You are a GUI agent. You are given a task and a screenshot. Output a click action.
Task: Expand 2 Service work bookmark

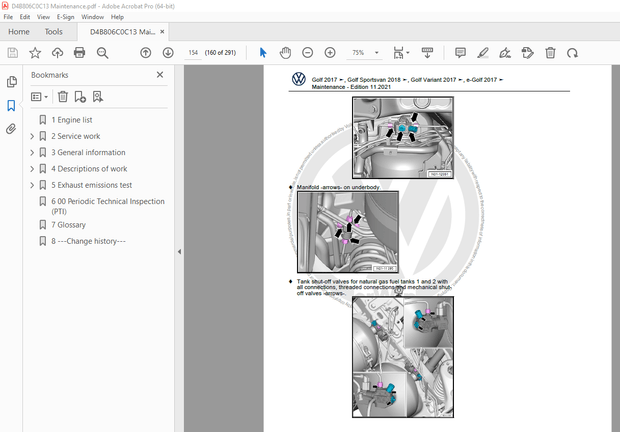(32, 136)
